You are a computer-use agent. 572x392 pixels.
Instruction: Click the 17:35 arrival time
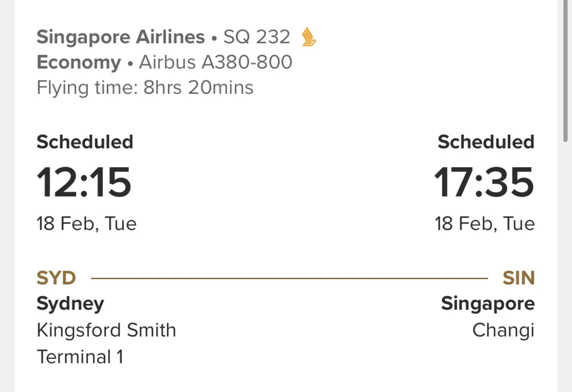pos(484,183)
